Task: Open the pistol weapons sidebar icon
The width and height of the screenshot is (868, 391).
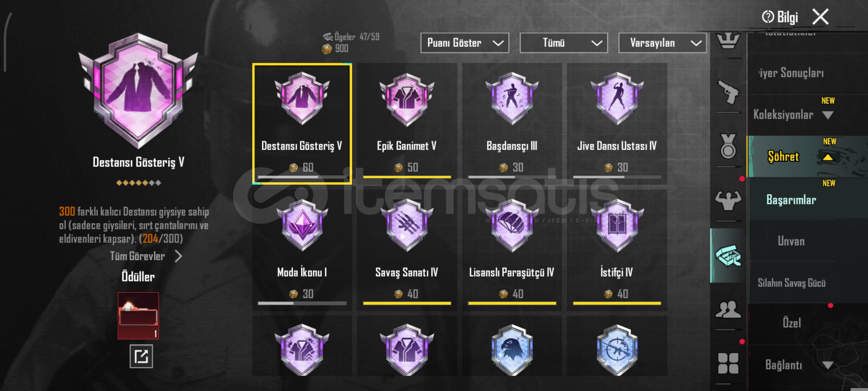Action: point(728,92)
